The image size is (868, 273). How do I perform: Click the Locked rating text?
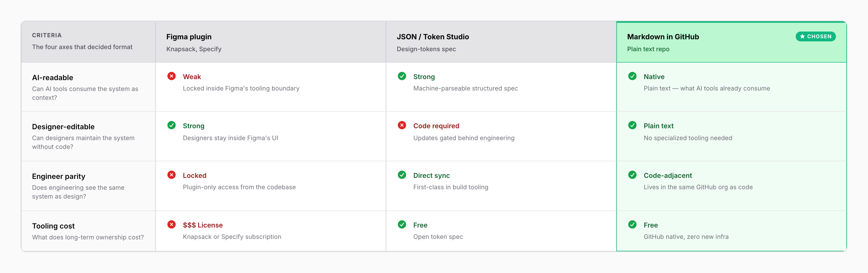(195, 176)
